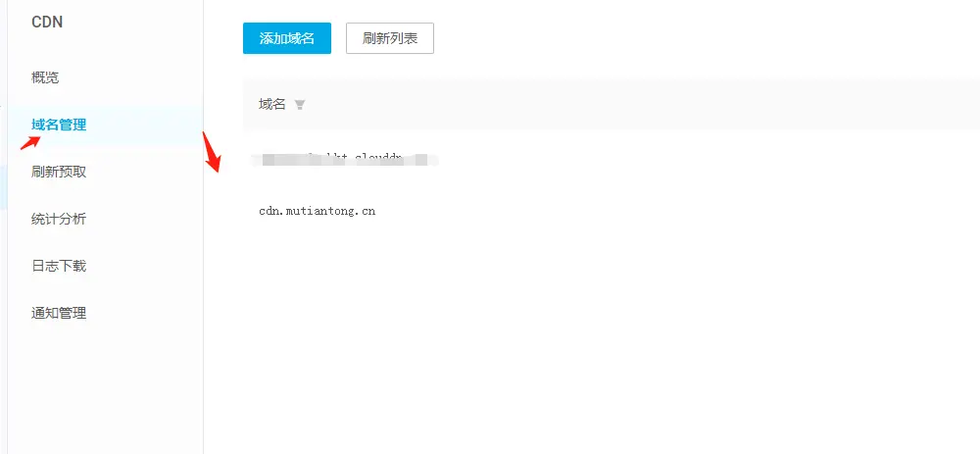
Task: Click the 刷新列表 button
Action: [390, 38]
